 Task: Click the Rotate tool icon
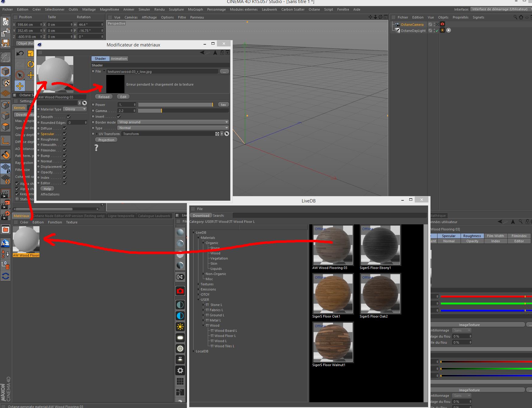tap(31, 64)
